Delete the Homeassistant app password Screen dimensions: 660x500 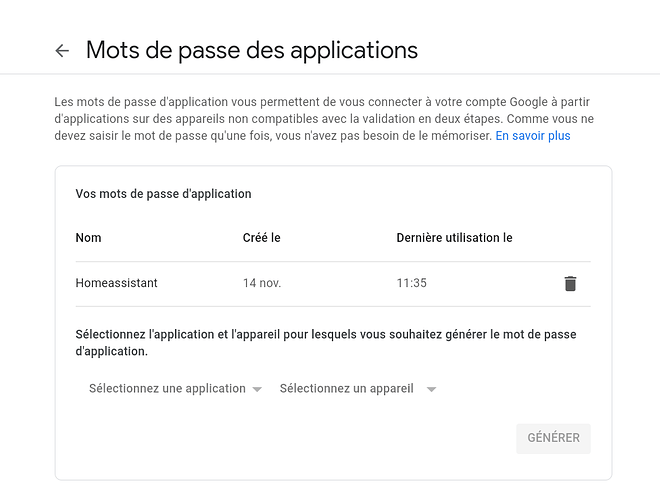tap(570, 283)
